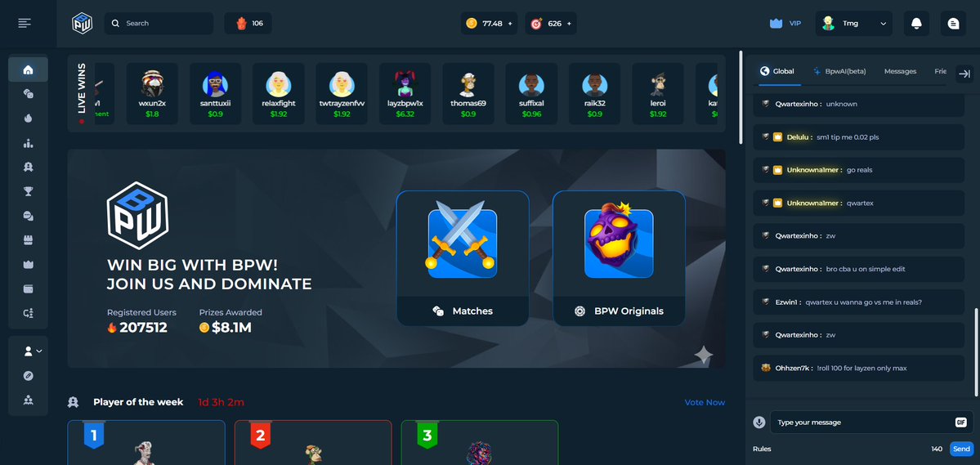This screenshot has width=980, height=465.
Task: Open the dice Matches icon in sidebar
Action: [x=28, y=94]
